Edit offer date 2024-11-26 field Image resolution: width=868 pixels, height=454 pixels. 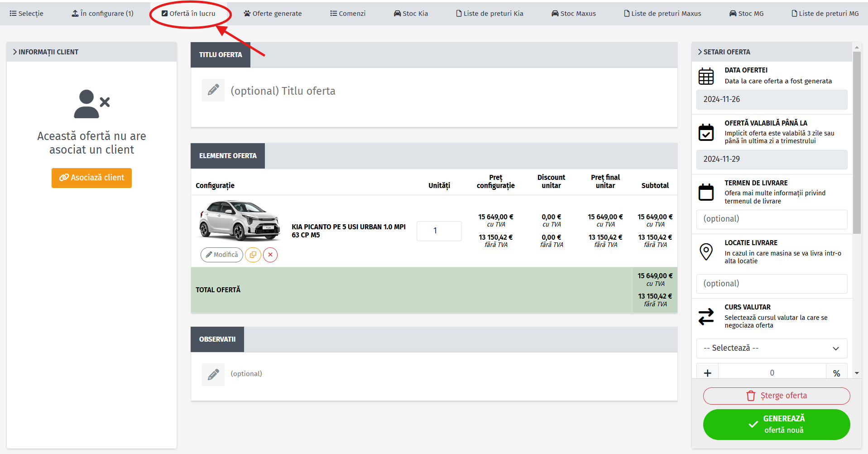click(x=772, y=99)
